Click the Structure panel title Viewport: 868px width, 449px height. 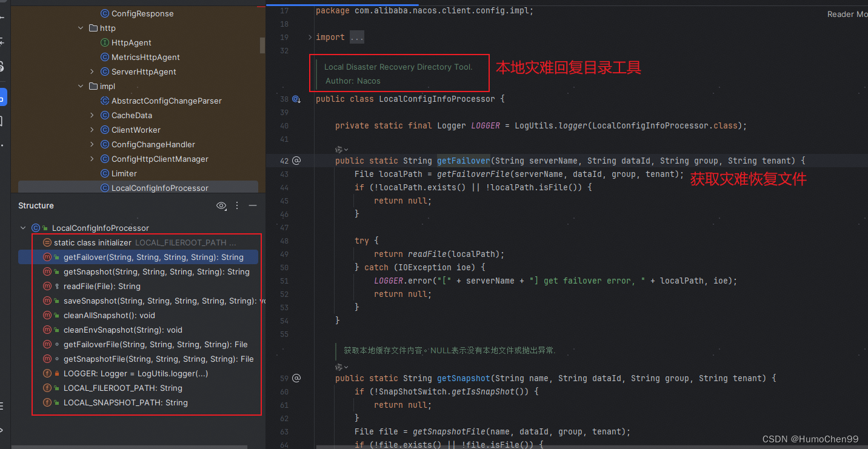tap(36, 205)
